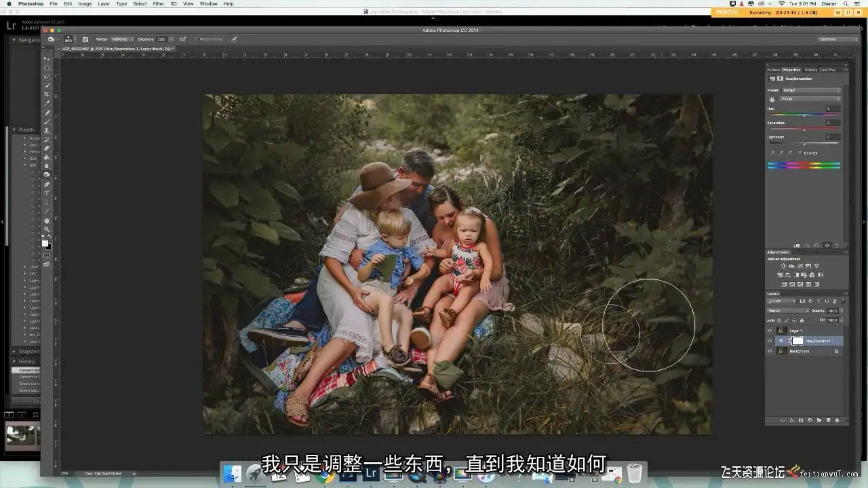868x488 pixels.
Task: Select the Crop tool
Action: point(47,94)
